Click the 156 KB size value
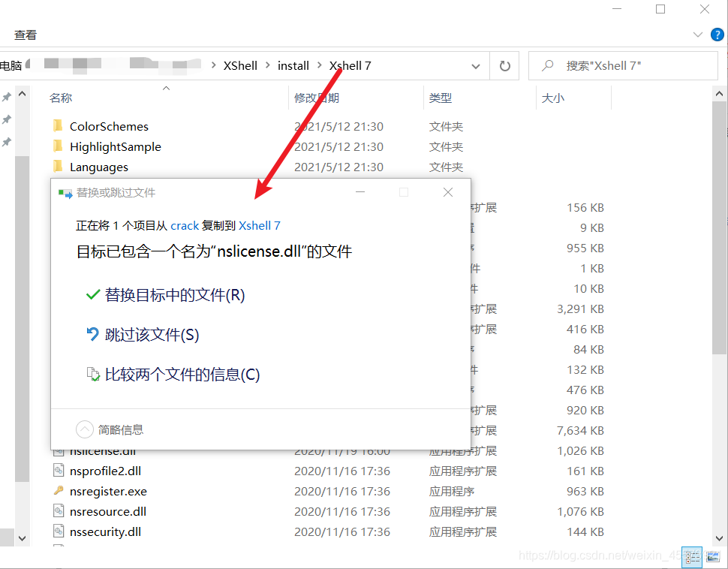 pos(585,208)
